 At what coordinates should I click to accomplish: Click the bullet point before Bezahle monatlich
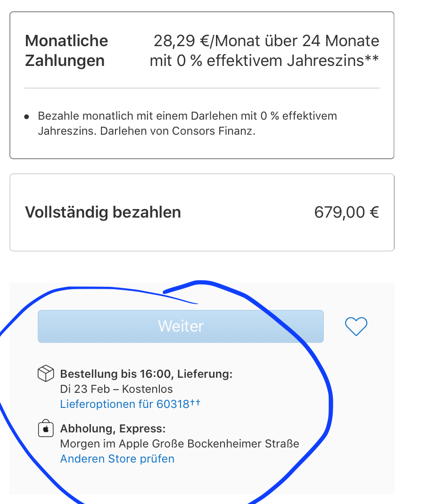[27, 116]
